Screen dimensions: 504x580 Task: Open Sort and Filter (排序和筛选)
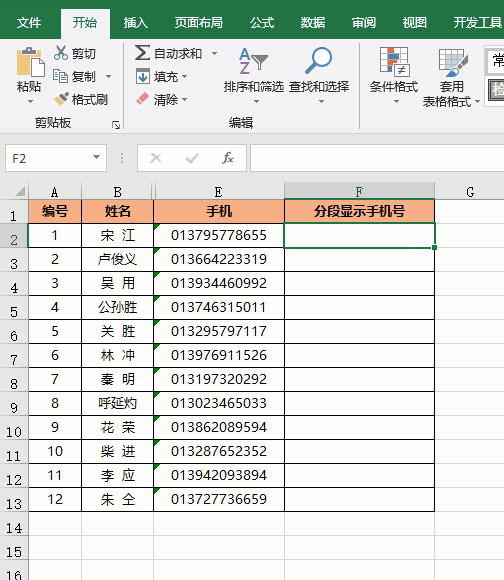[x=253, y=75]
